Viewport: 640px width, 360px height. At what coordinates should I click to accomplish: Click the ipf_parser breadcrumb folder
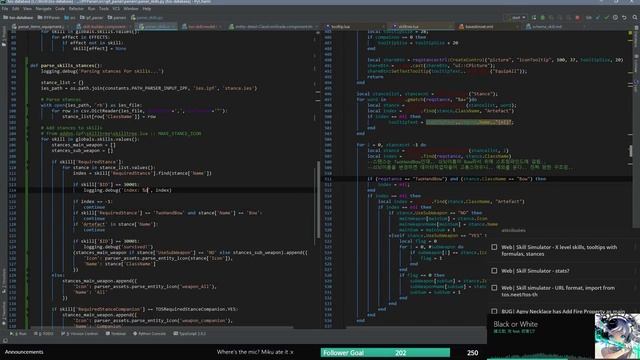coord(91,18)
